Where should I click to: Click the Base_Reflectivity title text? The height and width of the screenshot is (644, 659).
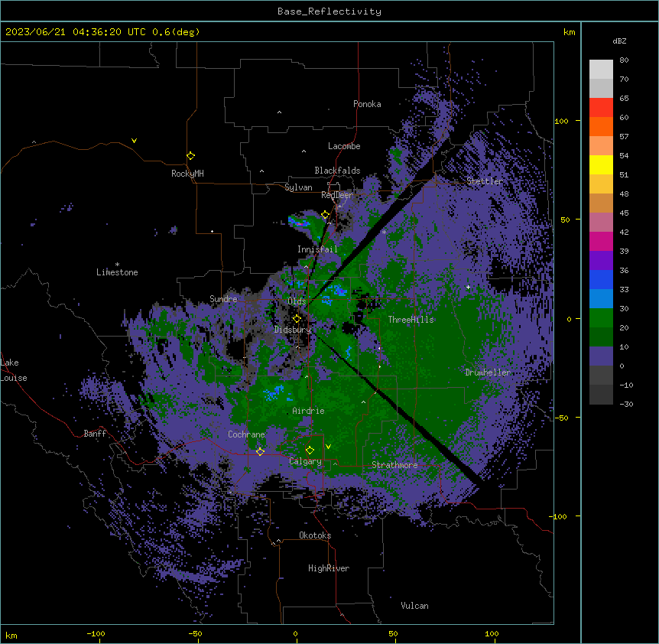point(329,11)
